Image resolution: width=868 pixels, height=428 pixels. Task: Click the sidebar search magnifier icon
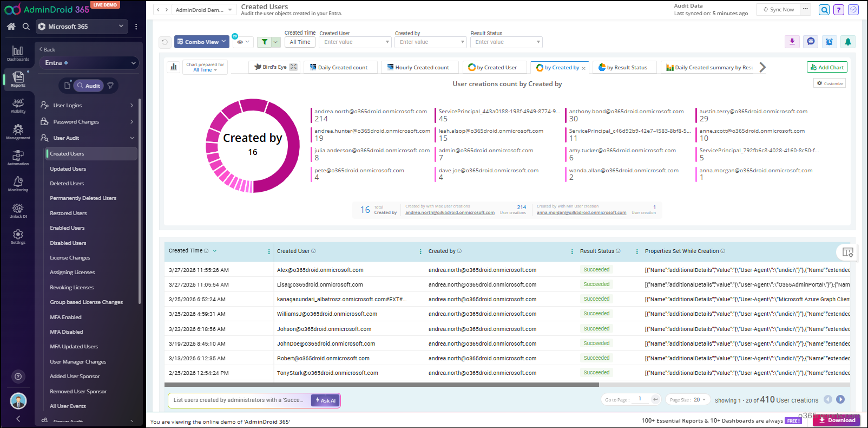(26, 26)
